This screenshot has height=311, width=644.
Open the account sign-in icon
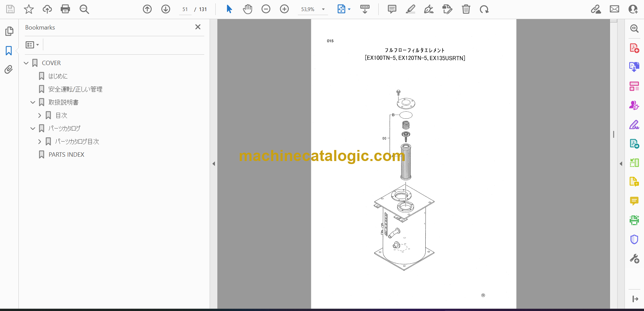point(633,9)
